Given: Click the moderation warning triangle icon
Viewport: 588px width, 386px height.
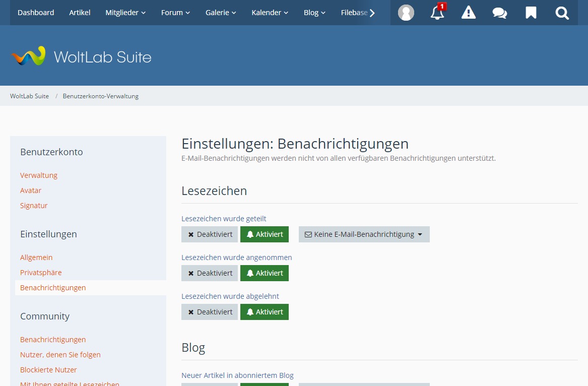Looking at the screenshot, I should click(x=469, y=13).
